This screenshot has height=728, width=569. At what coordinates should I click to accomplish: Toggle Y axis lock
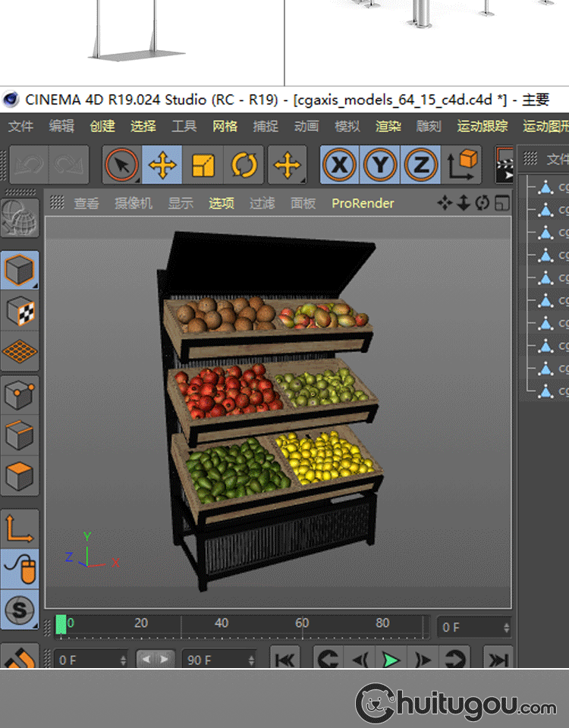pos(381,165)
